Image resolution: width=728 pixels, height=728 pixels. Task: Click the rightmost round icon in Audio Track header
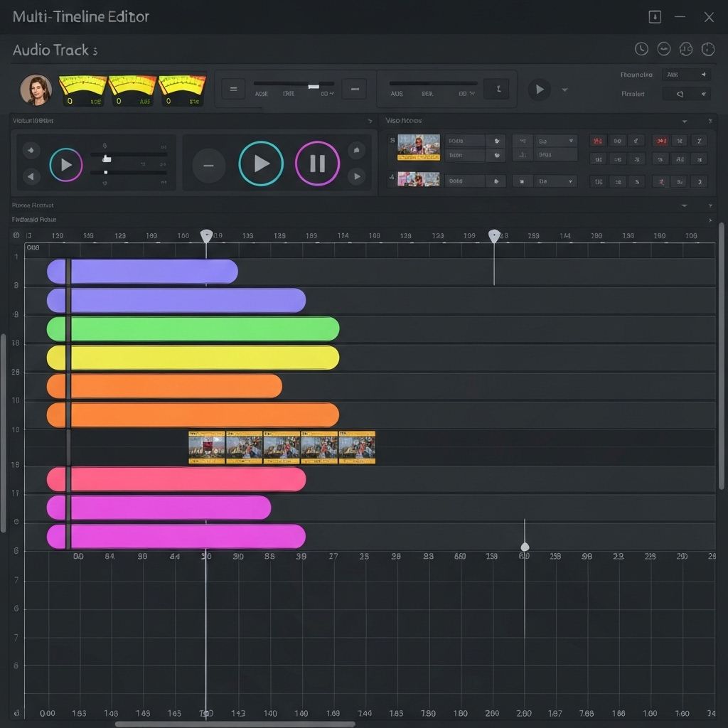click(707, 49)
